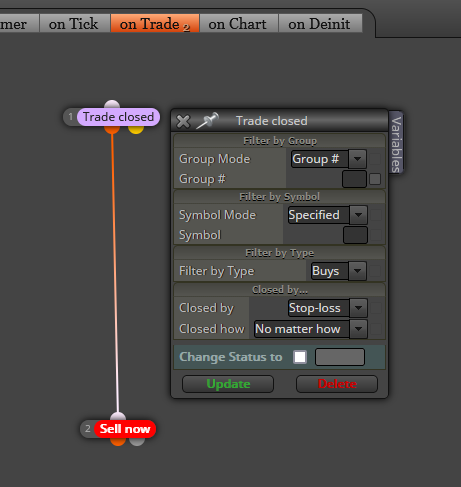
Task: Click the red Delete button
Action: click(x=337, y=384)
